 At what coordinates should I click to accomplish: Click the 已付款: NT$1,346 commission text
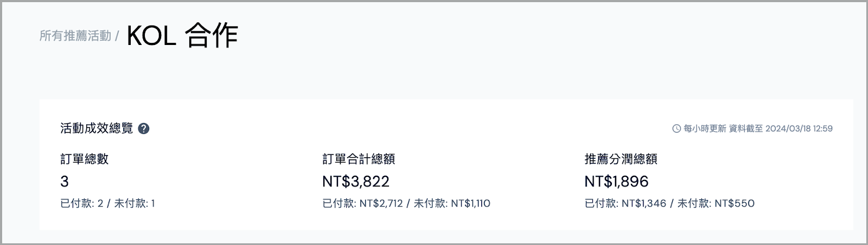[x=626, y=203]
